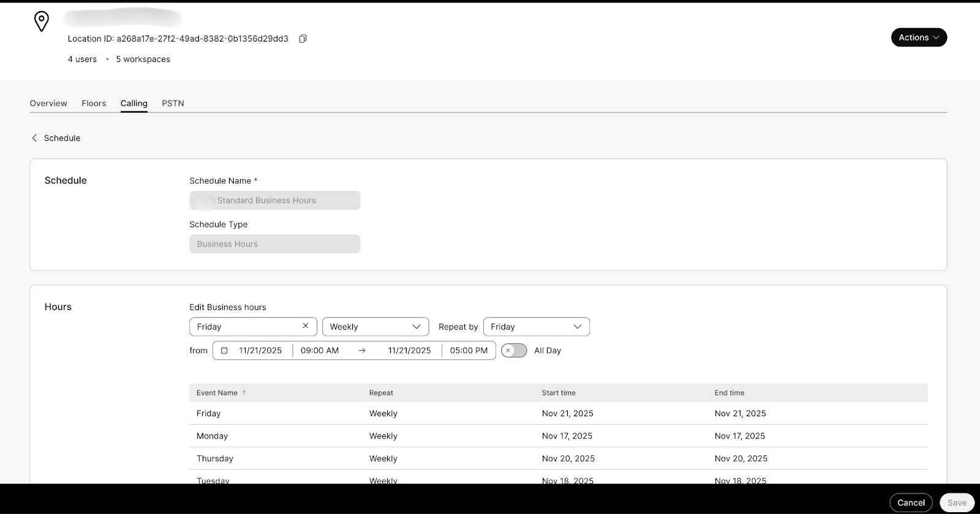Switch to the Overview tab

(x=48, y=103)
